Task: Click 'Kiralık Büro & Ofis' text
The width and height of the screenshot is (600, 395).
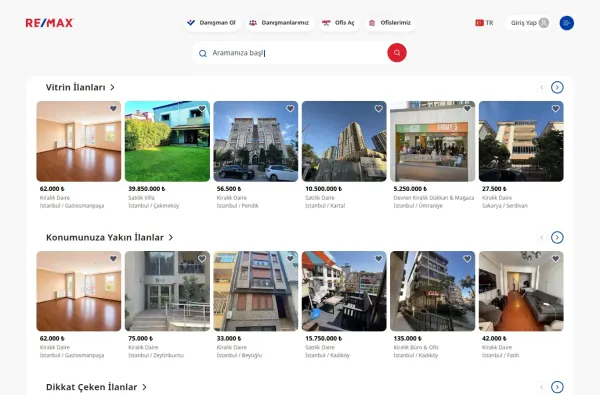Action: click(416, 347)
